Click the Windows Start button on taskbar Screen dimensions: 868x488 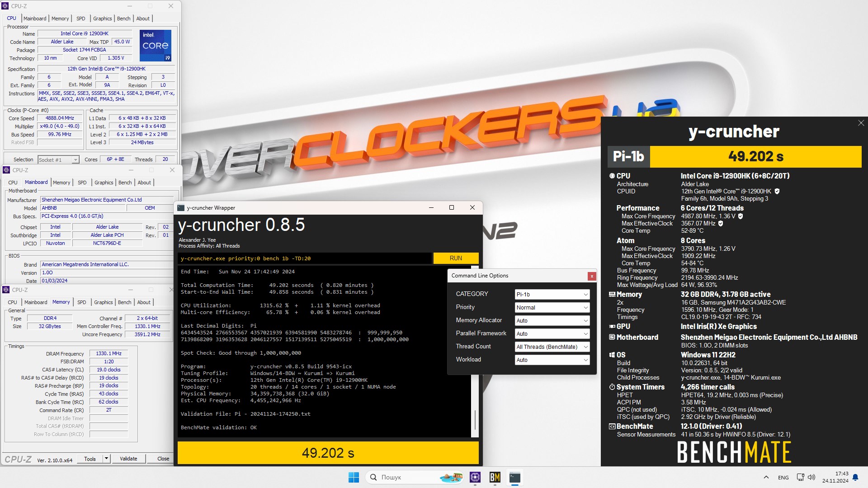(354, 477)
